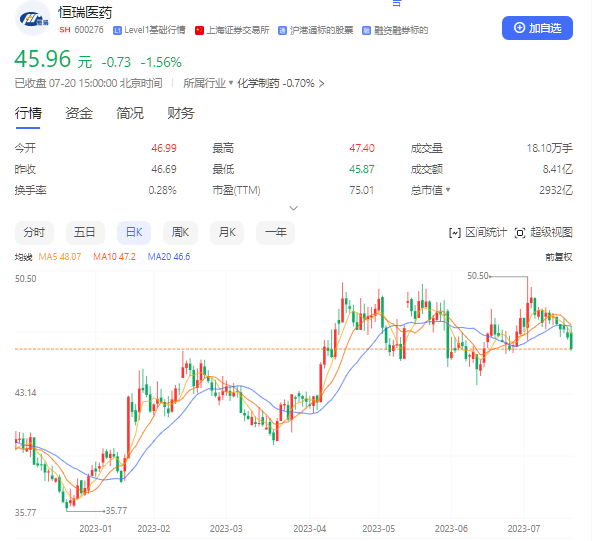The image size is (592, 541).
Task: Click the 43.14 price axis label
Action: pos(26,393)
